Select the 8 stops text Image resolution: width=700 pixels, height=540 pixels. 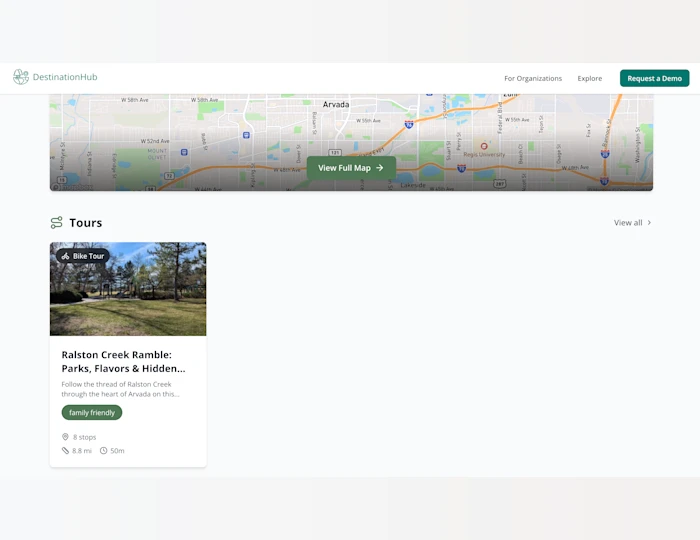pyautogui.click(x=84, y=437)
